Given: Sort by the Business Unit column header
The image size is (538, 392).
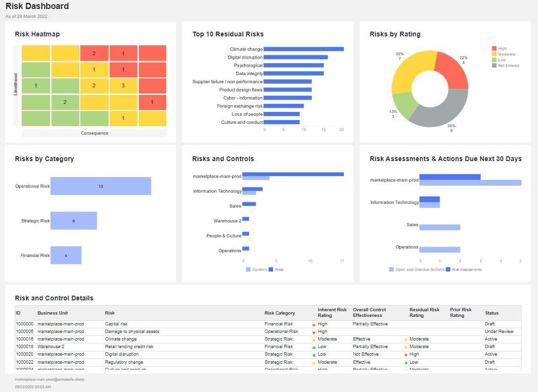Looking at the screenshot, I should (x=52, y=313).
